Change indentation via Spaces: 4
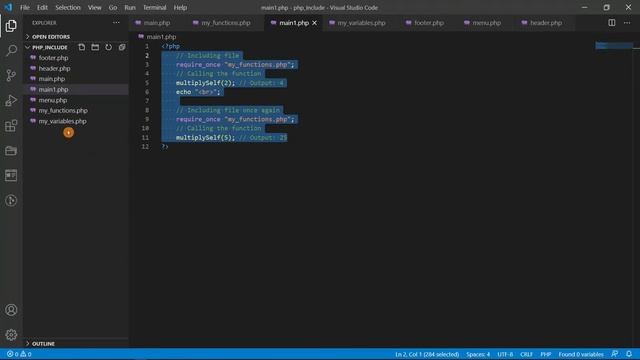 (x=478, y=354)
